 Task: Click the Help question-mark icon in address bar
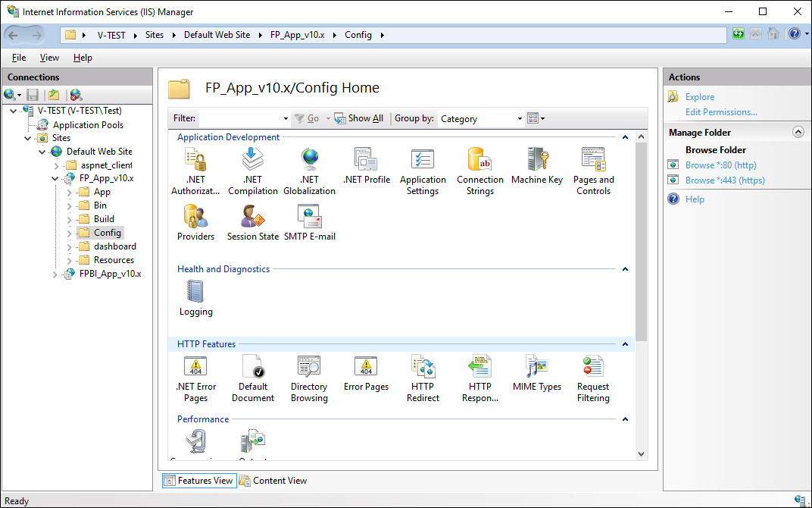tap(795, 34)
